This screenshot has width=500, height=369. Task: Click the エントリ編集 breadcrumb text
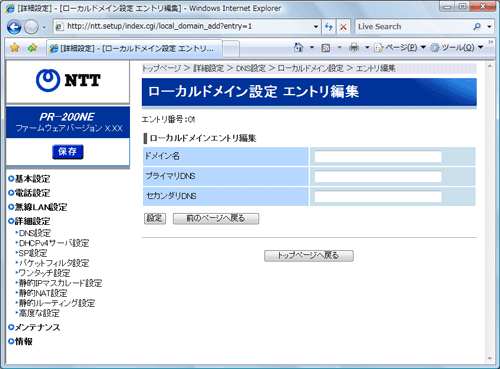point(376,68)
